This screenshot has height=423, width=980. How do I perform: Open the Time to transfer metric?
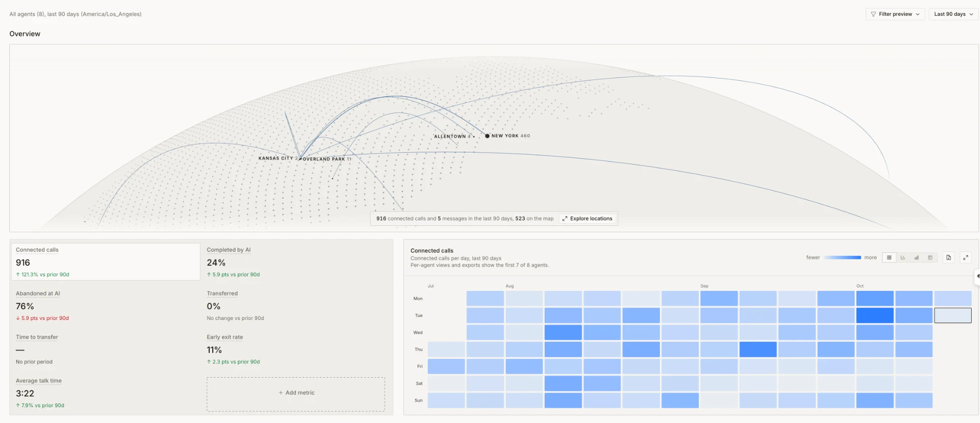(105, 349)
